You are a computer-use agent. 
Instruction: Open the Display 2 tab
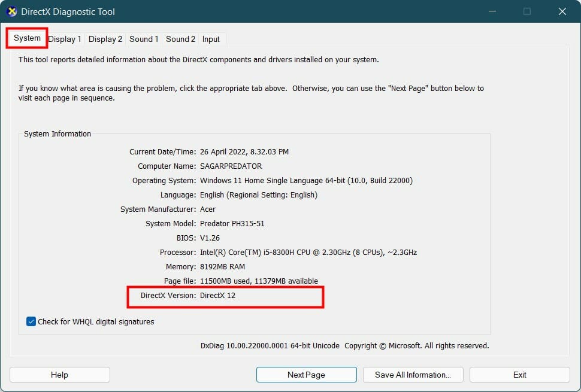pyautogui.click(x=105, y=39)
